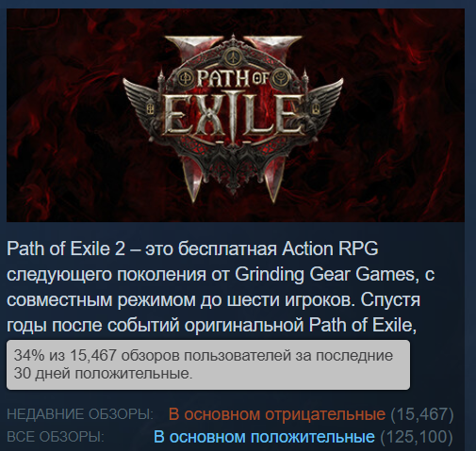Click the 34% positive reviews tooltip
The height and width of the screenshot is (451, 476).
pos(208,364)
